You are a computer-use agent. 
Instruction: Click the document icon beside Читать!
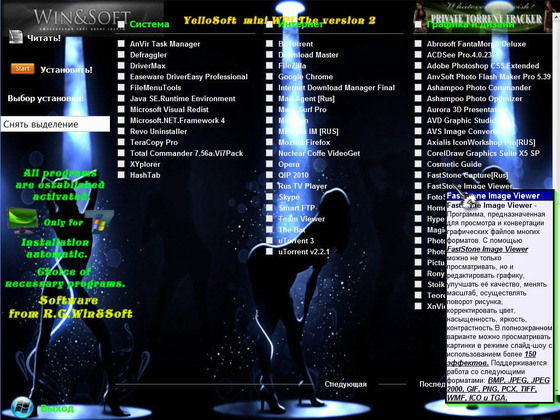(x=16, y=37)
